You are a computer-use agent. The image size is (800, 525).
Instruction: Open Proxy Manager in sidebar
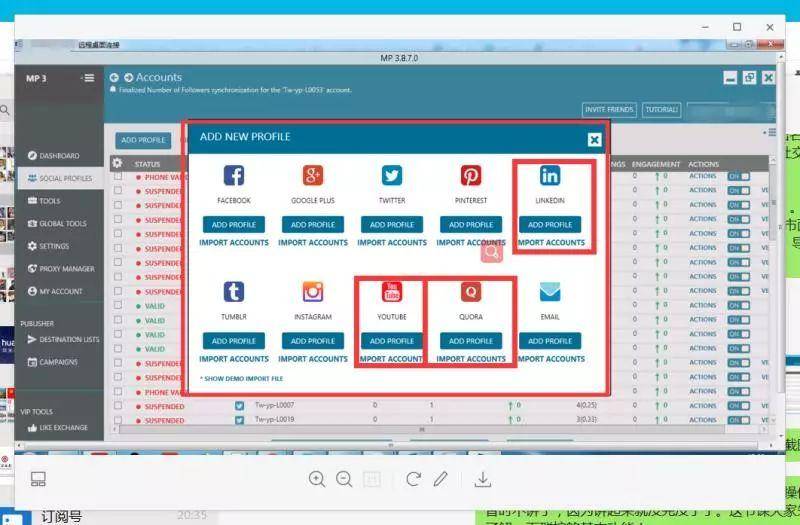point(61,268)
